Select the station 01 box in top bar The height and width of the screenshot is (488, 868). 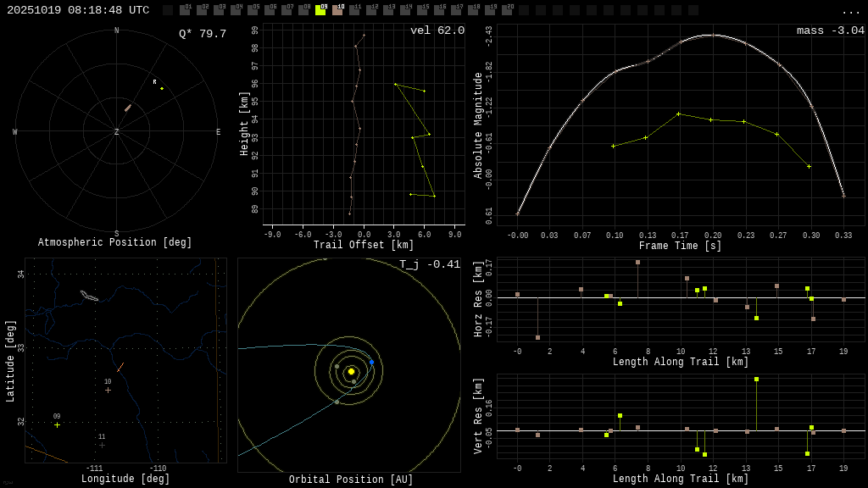[185, 10]
